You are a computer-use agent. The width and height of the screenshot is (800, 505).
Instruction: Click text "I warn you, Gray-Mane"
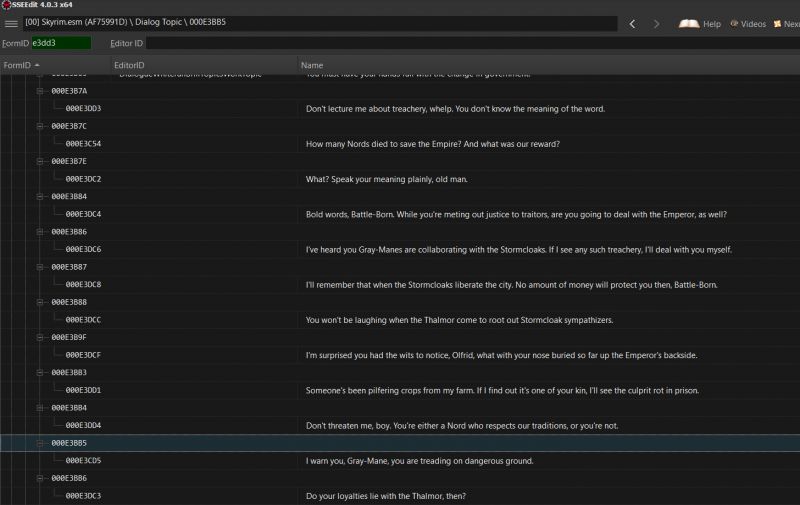(346, 461)
